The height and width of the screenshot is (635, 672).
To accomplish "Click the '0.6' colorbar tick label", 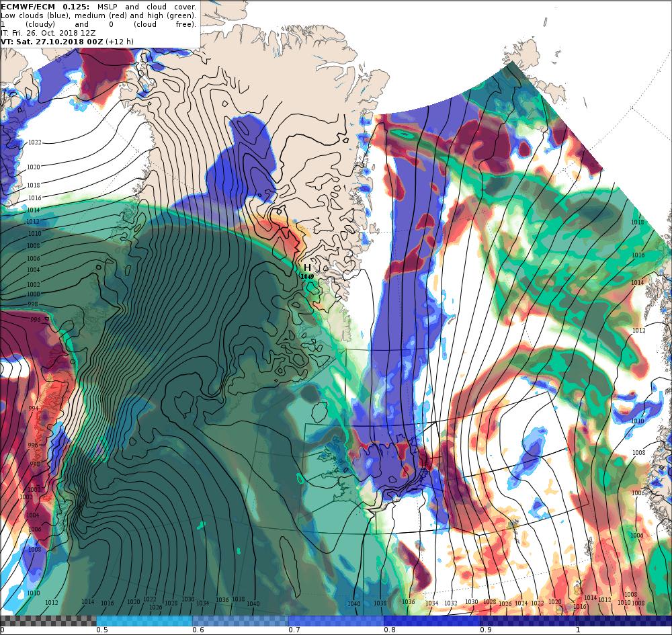I will tap(198, 630).
